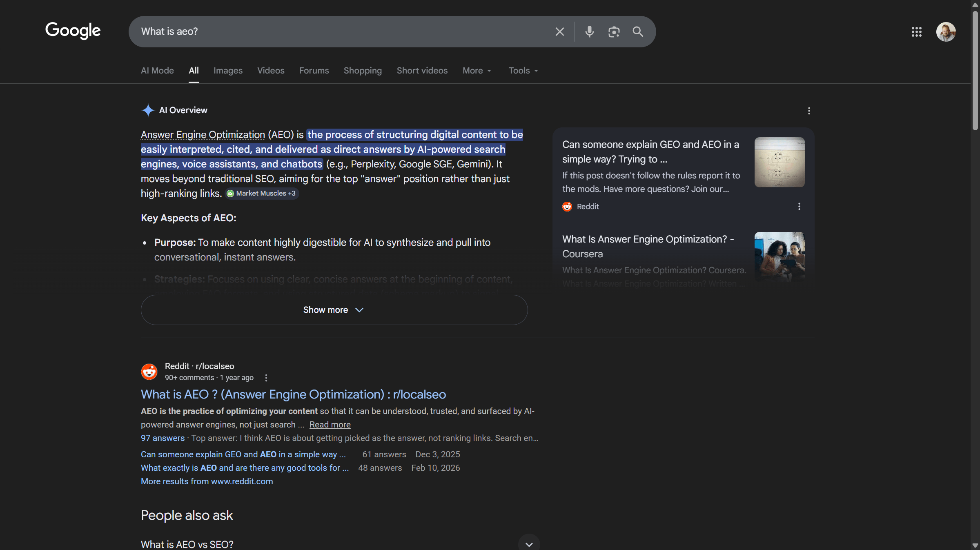The width and height of the screenshot is (980, 550).
Task: Open your Google account profile avatar
Action: (x=946, y=31)
